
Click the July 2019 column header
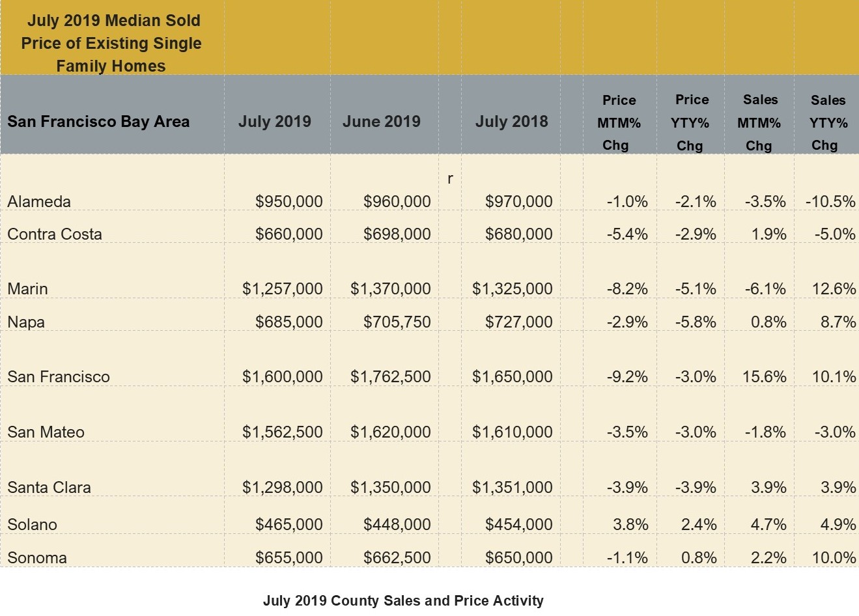pos(274,122)
